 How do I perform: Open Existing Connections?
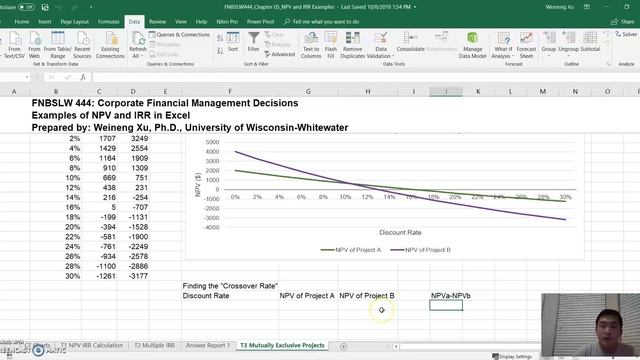click(110, 45)
